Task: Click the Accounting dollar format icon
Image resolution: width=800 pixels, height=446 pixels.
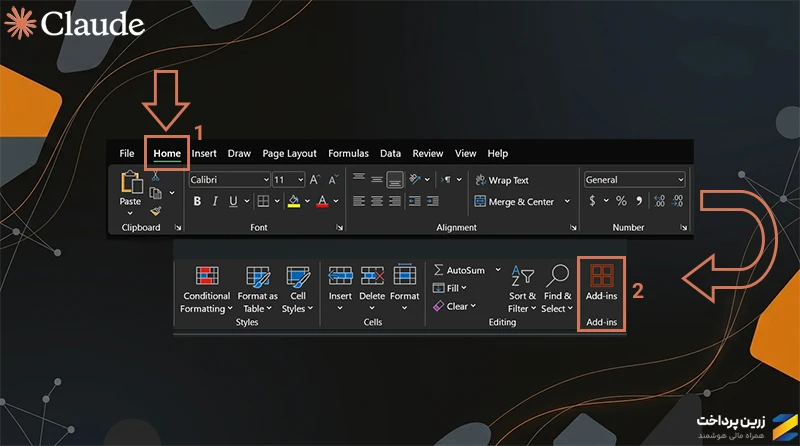Action: point(592,201)
